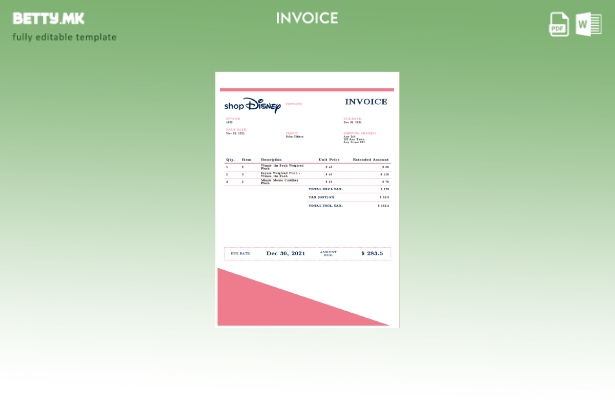Click the shopDisney logo on the invoice
This screenshot has width=615, height=400.
(x=252, y=105)
